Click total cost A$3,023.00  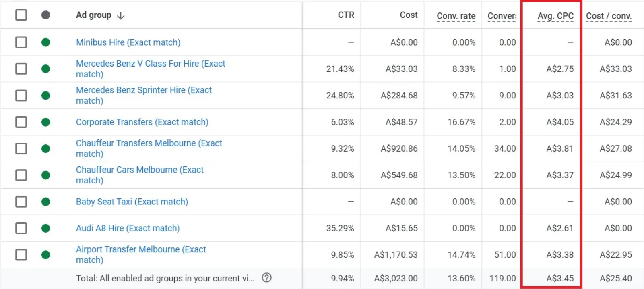coord(396,278)
